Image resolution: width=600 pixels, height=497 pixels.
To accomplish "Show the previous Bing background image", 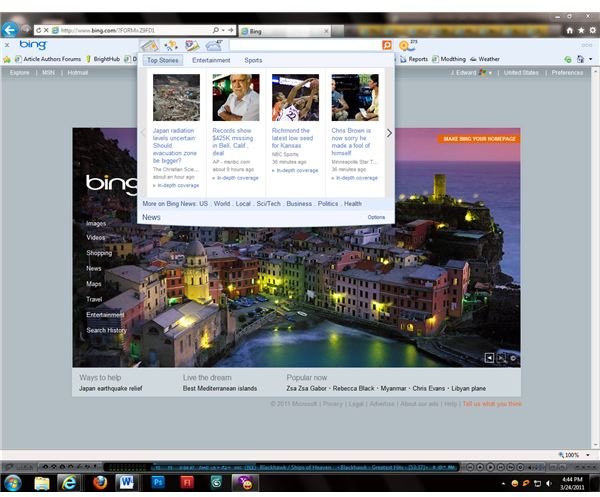I will point(489,358).
